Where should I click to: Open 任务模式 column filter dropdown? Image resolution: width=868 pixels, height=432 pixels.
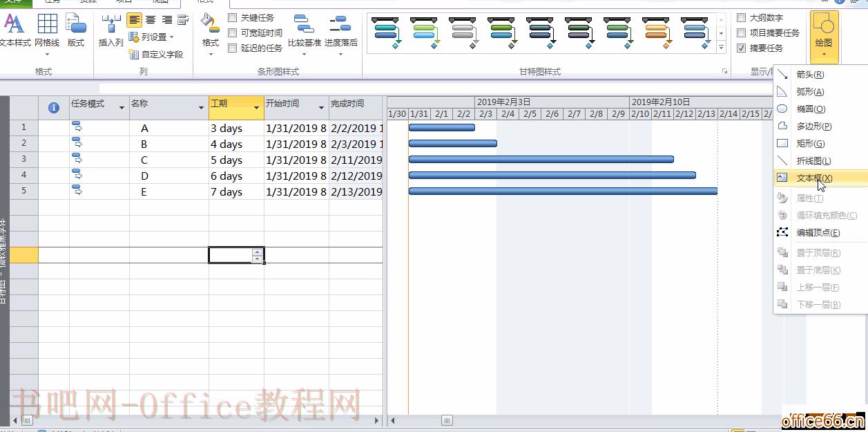click(122, 108)
